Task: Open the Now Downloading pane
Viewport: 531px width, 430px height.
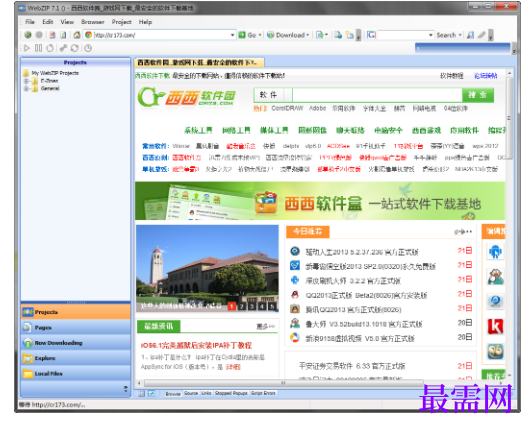Action: pos(76,343)
